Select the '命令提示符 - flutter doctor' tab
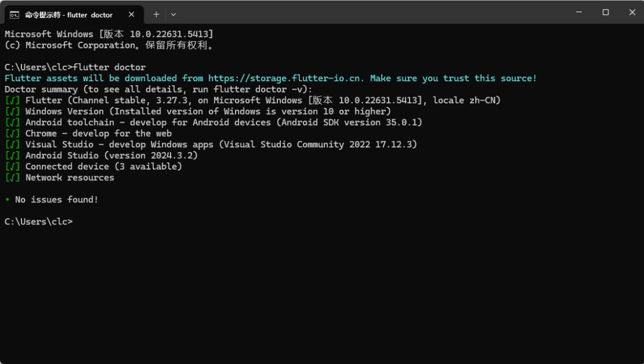This screenshot has height=364, width=644. coord(69,14)
